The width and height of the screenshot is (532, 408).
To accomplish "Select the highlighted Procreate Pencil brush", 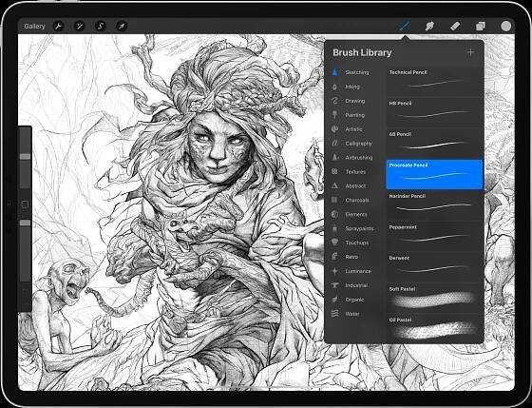I will click(x=434, y=174).
